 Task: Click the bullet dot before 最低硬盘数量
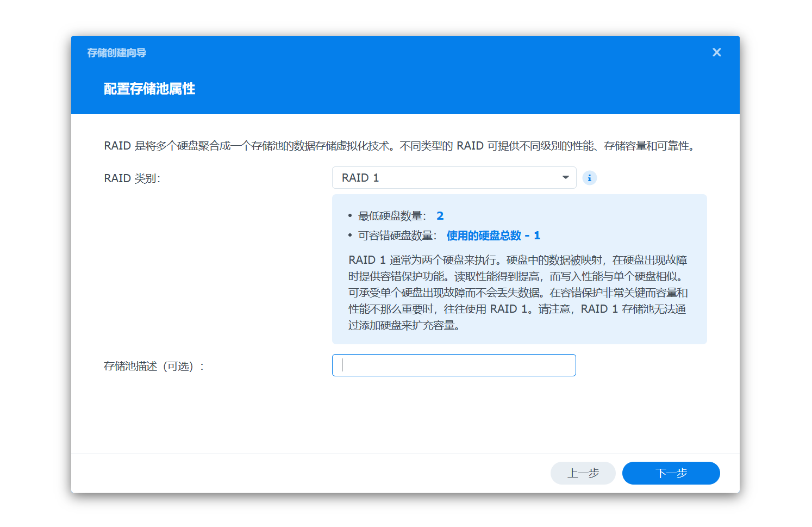[350, 216]
